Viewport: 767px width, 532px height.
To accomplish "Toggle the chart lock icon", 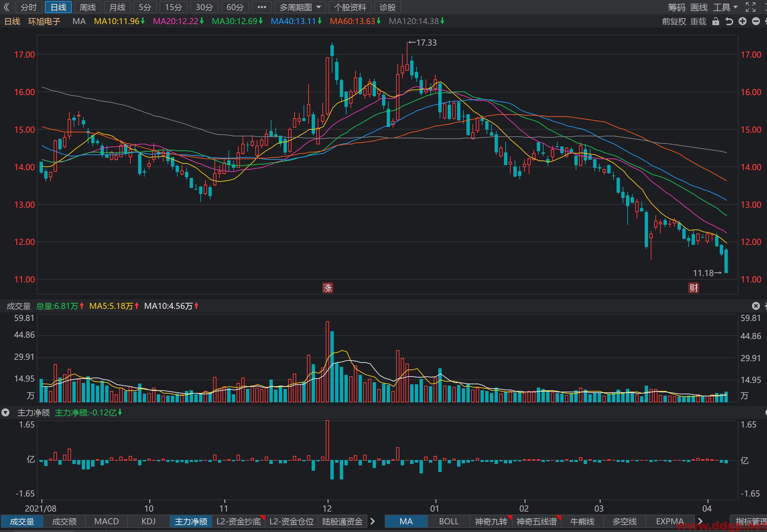I will pos(716,21).
